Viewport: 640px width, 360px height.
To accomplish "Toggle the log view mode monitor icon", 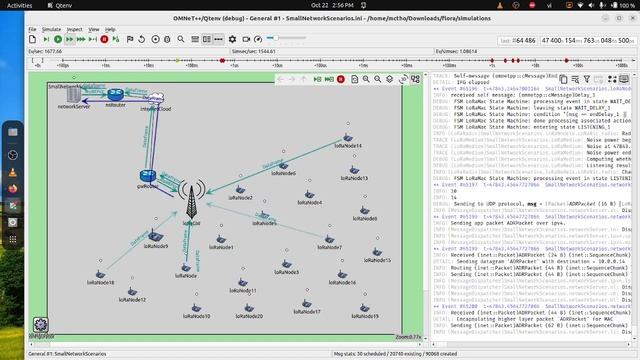I will point(624,79).
